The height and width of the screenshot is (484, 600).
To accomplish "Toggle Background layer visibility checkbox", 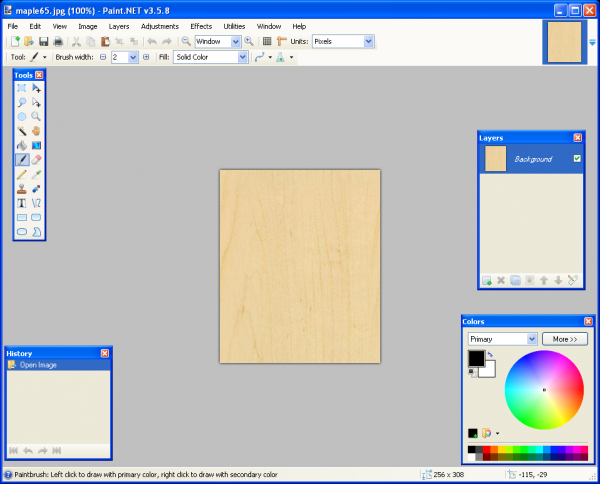I will click(577, 158).
